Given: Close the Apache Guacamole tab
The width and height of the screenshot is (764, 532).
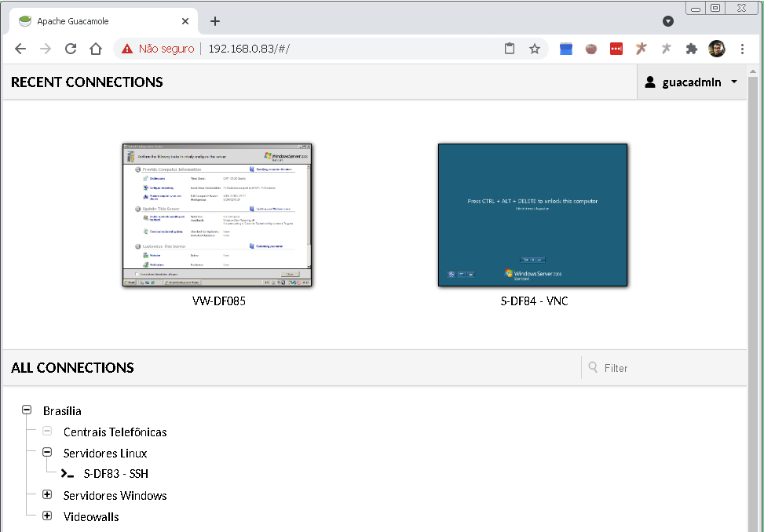Looking at the screenshot, I should 185,21.
